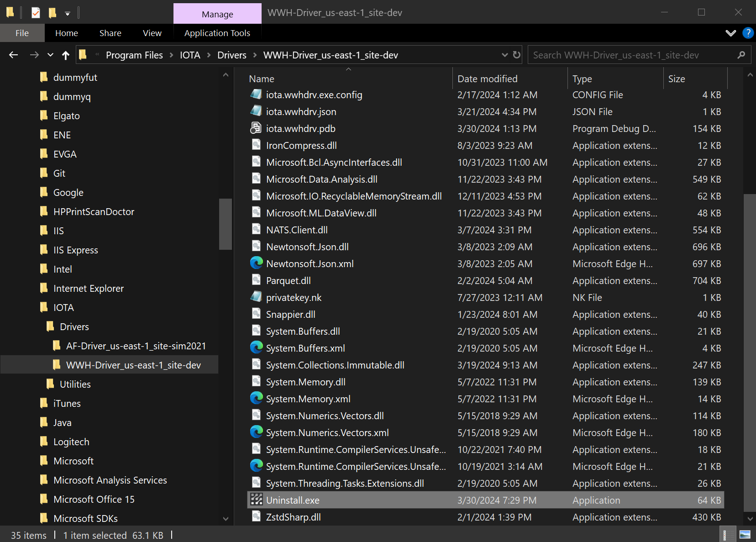756x542 pixels.
Task: Click the New folder quick access icon
Action: 52,12
